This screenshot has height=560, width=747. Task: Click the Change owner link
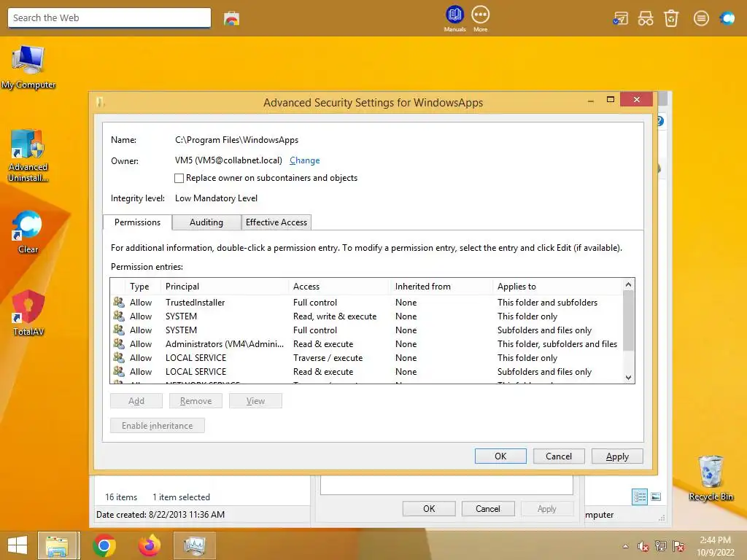[x=304, y=160]
